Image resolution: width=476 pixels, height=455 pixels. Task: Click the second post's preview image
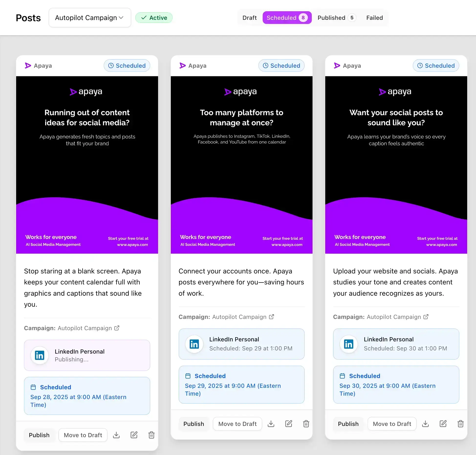click(x=241, y=164)
